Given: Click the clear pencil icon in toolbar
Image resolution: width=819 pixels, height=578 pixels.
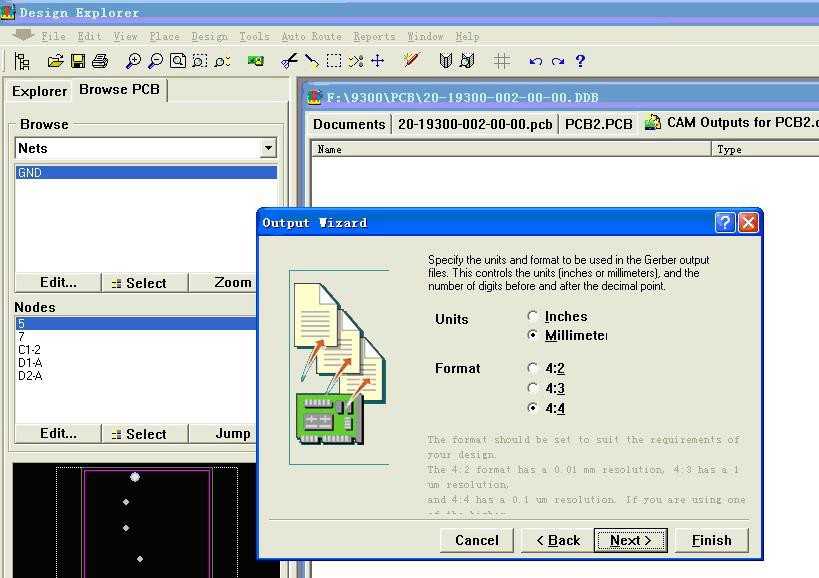Looking at the screenshot, I should (411, 60).
